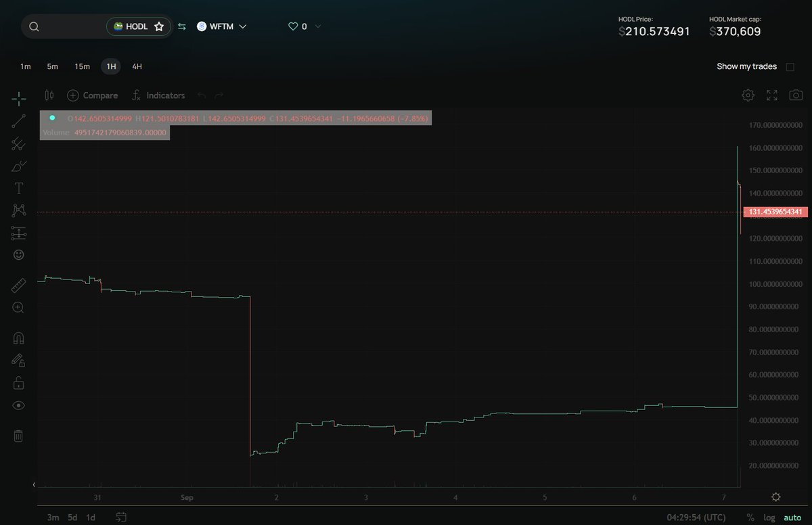Set date range to 5d
The image size is (812, 525).
72,518
